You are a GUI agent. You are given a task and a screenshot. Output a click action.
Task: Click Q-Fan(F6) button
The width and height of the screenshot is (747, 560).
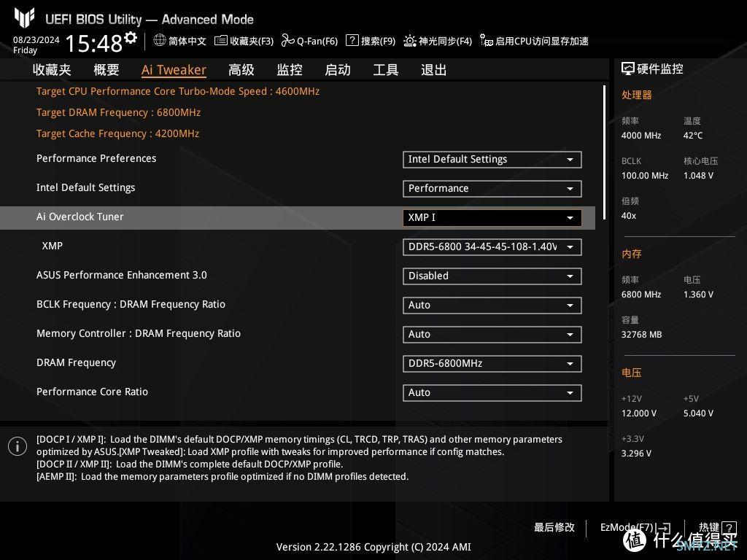coord(309,41)
